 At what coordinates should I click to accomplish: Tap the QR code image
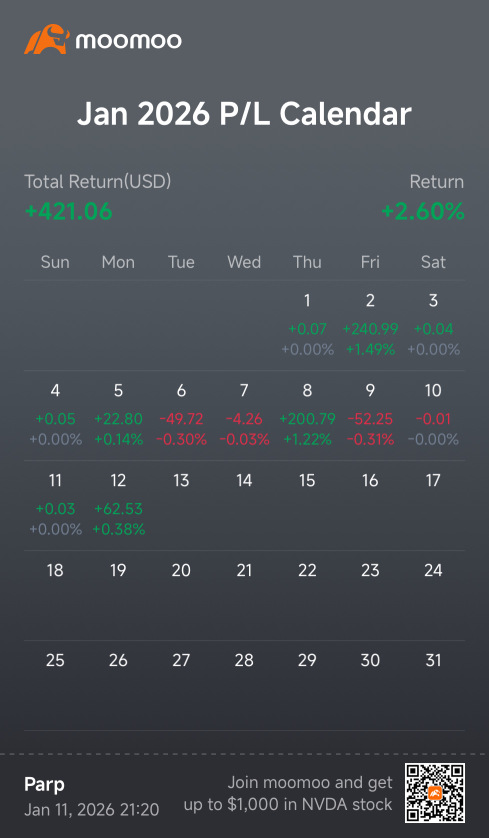click(434, 793)
